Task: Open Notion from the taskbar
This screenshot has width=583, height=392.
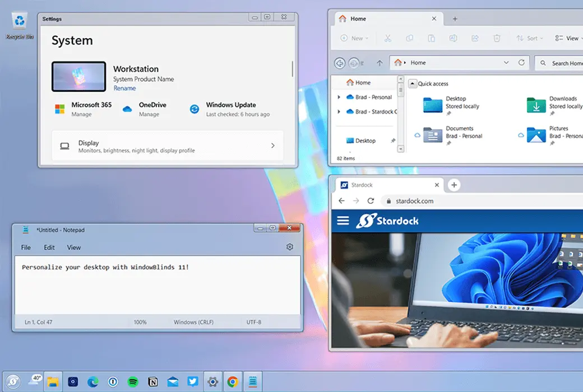Action: pos(153,381)
